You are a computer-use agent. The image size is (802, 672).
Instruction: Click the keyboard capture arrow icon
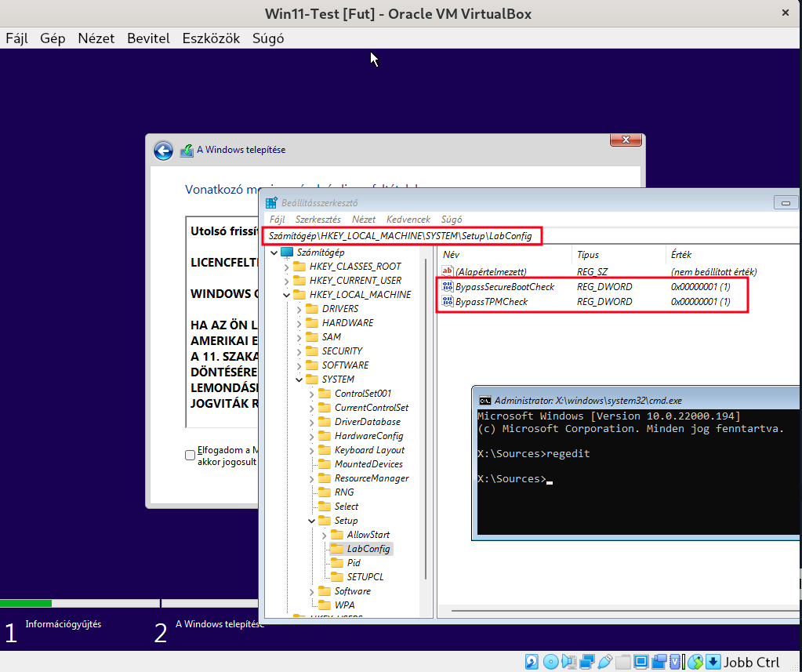pos(713,662)
